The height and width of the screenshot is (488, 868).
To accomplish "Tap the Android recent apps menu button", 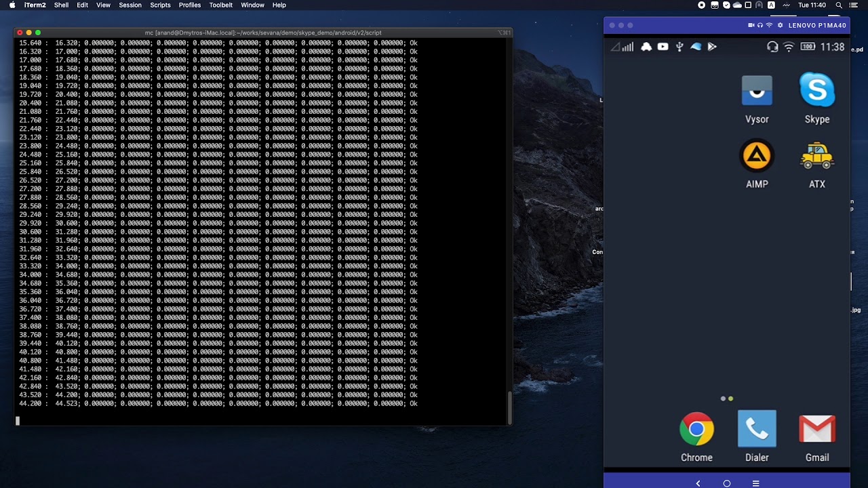I will (x=755, y=483).
